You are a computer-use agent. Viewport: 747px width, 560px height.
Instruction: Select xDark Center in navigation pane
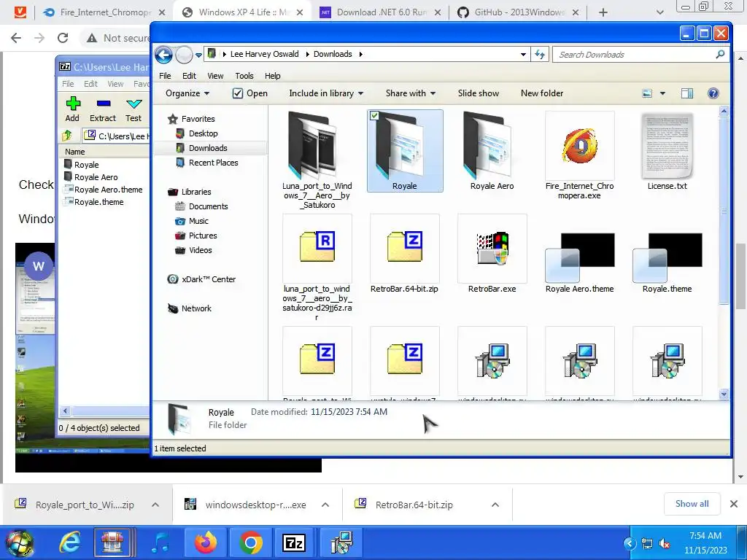[208, 279]
